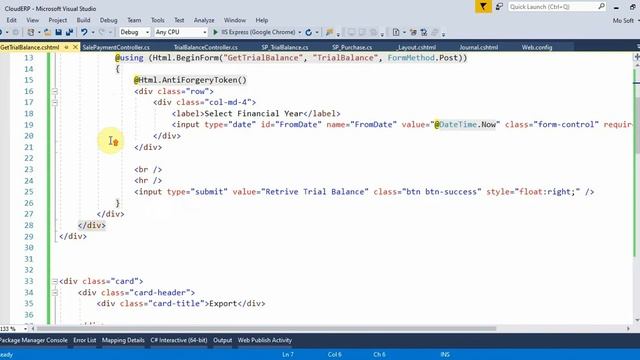Switch to TrialBalanceController.cs tab
The image size is (640, 360).
tap(206, 47)
